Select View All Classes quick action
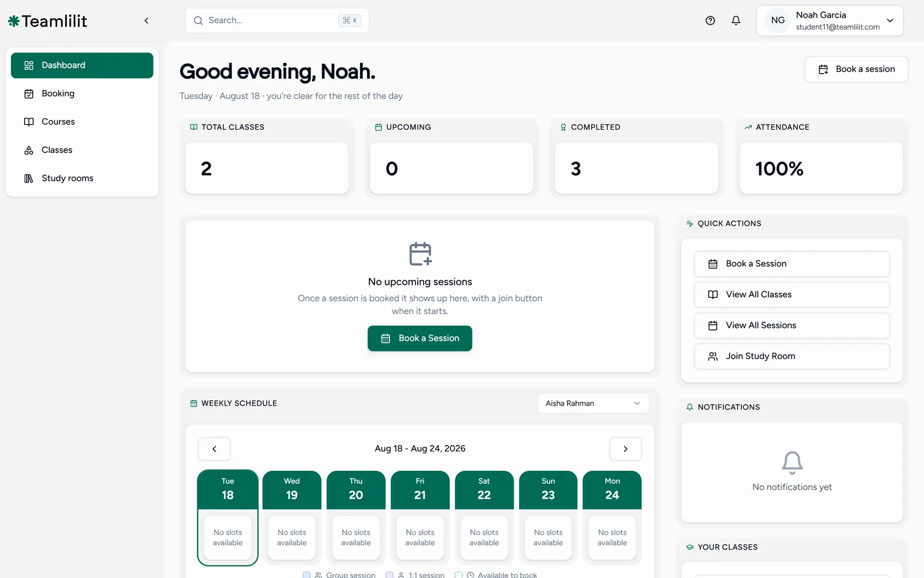Viewport: 924px width, 578px height. coord(792,295)
